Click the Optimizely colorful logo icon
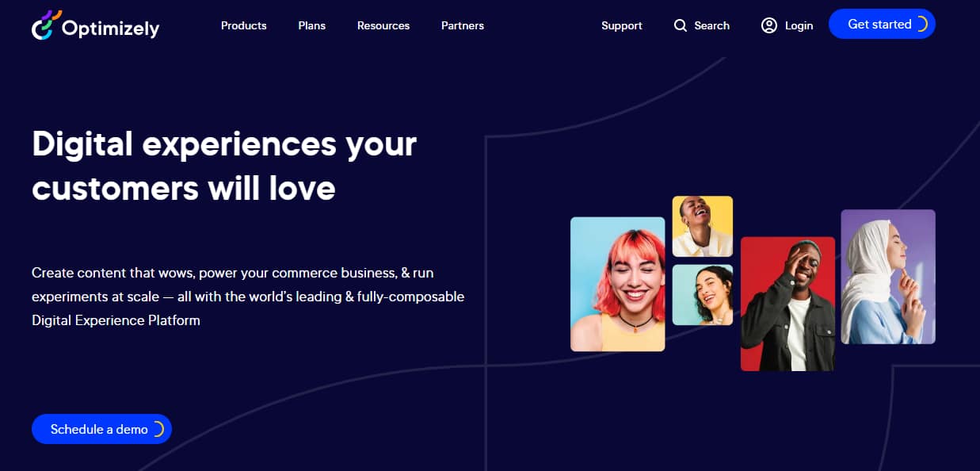980x471 pixels. (x=44, y=25)
